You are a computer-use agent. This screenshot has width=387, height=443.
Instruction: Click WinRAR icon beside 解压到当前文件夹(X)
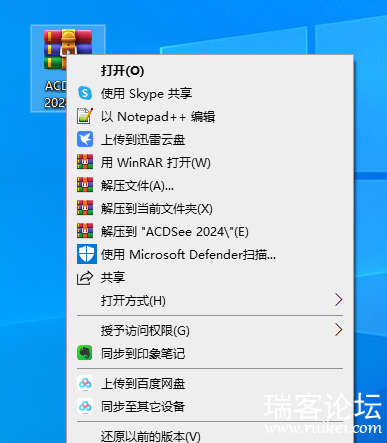point(85,208)
